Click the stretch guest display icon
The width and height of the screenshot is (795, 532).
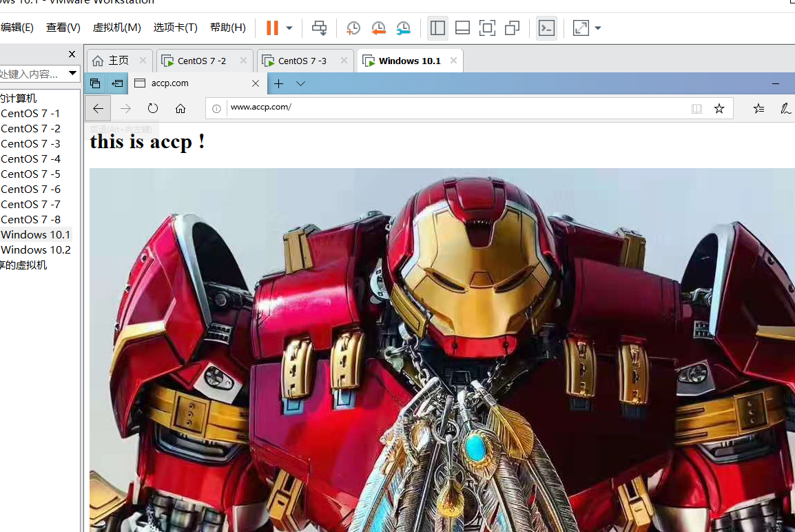pyautogui.click(x=581, y=28)
